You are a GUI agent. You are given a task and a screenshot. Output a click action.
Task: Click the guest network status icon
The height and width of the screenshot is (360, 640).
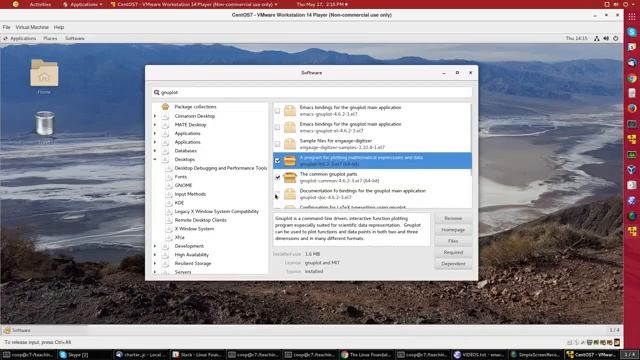pos(597,38)
